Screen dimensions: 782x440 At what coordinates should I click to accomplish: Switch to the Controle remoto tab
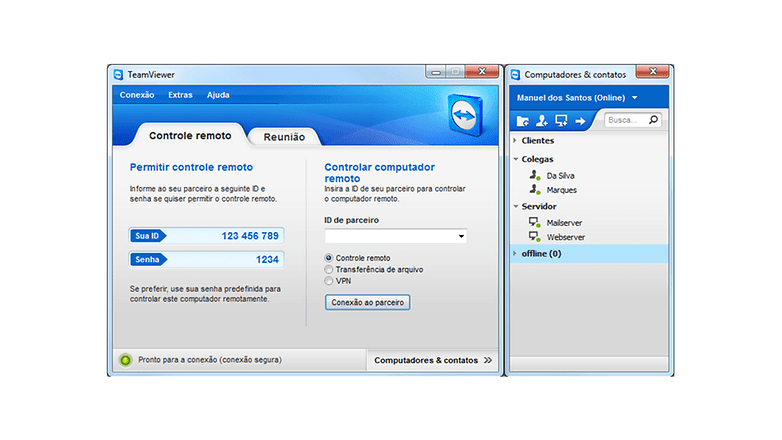pyautogui.click(x=190, y=135)
